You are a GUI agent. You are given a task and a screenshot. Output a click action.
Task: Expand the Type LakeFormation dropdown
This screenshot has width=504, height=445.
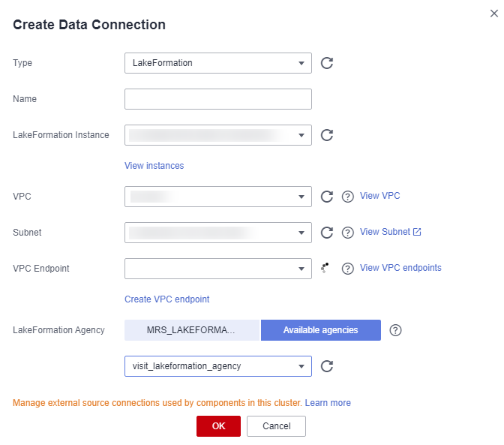pyautogui.click(x=218, y=63)
